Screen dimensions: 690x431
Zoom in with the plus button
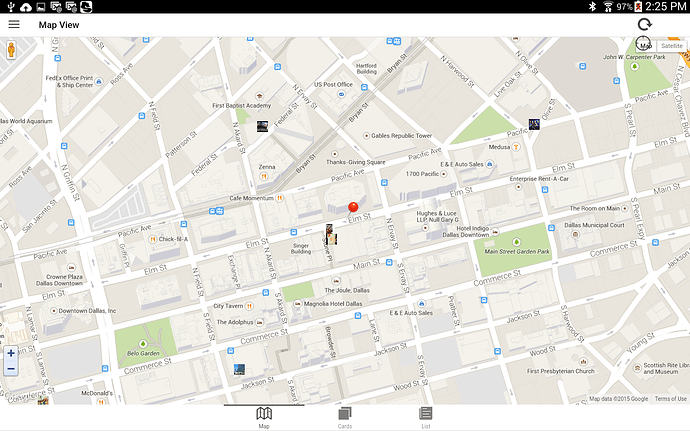pyautogui.click(x=11, y=353)
